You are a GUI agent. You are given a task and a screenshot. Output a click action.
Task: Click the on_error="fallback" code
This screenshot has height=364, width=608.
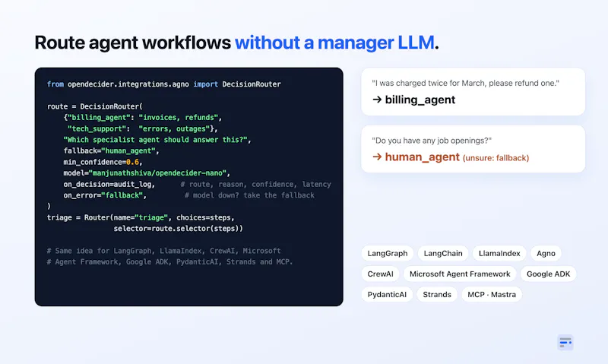tap(105, 195)
